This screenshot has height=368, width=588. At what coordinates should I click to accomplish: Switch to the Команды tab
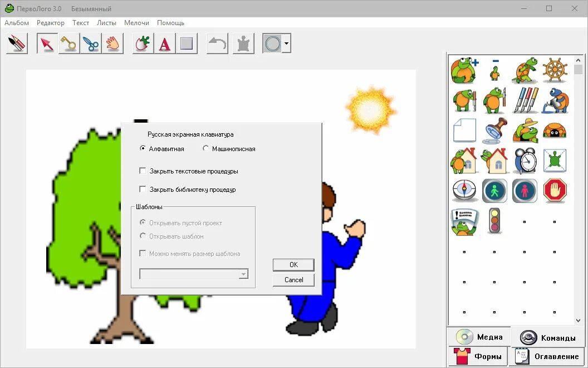point(548,337)
